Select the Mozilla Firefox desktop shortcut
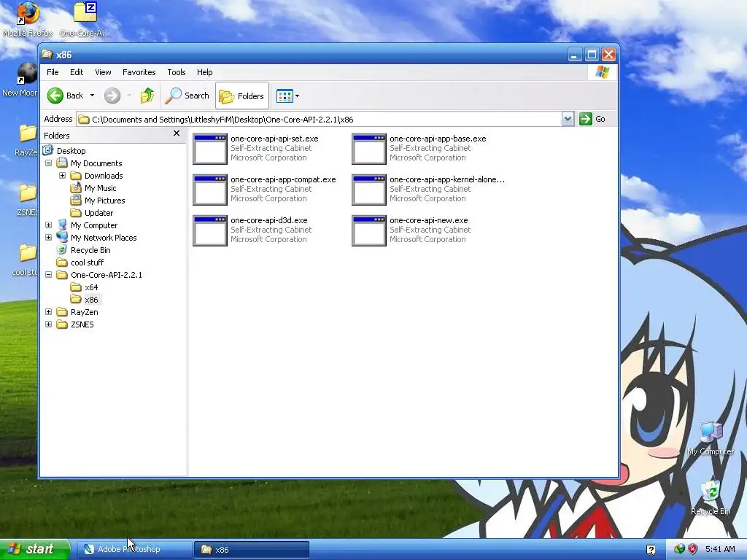 28,20
